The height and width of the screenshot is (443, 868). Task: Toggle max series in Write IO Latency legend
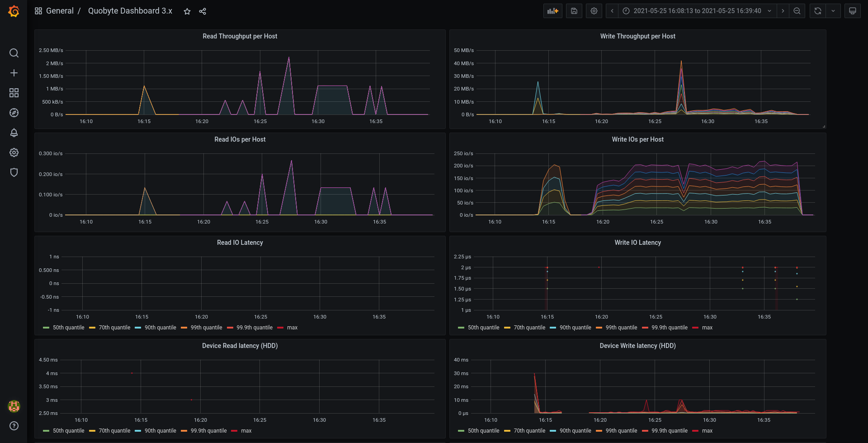[703, 328]
